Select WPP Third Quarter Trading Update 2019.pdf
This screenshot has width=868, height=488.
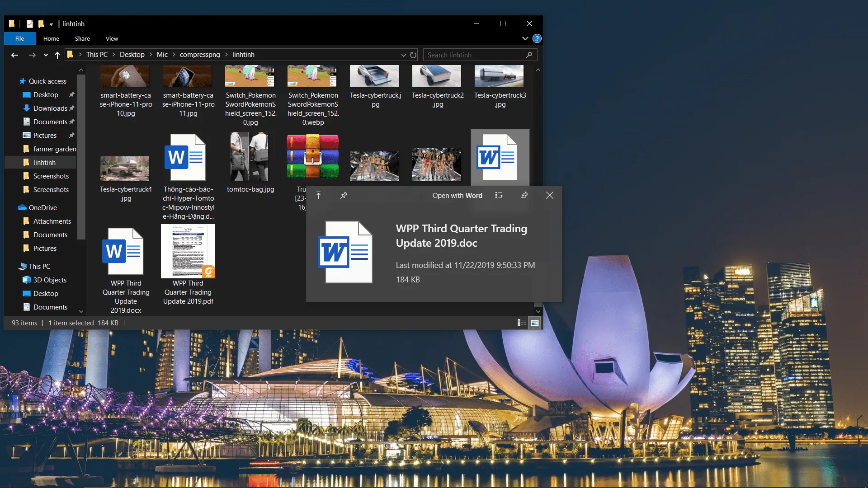(x=188, y=266)
